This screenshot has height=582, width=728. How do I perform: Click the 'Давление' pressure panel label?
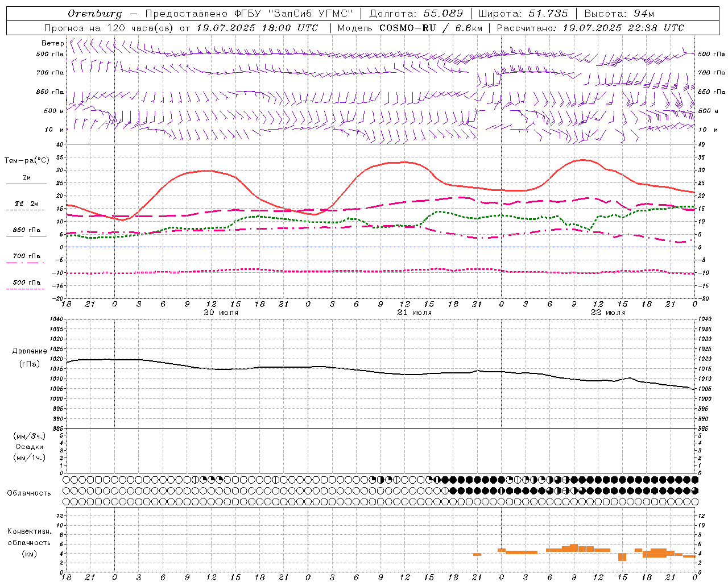tap(30, 351)
